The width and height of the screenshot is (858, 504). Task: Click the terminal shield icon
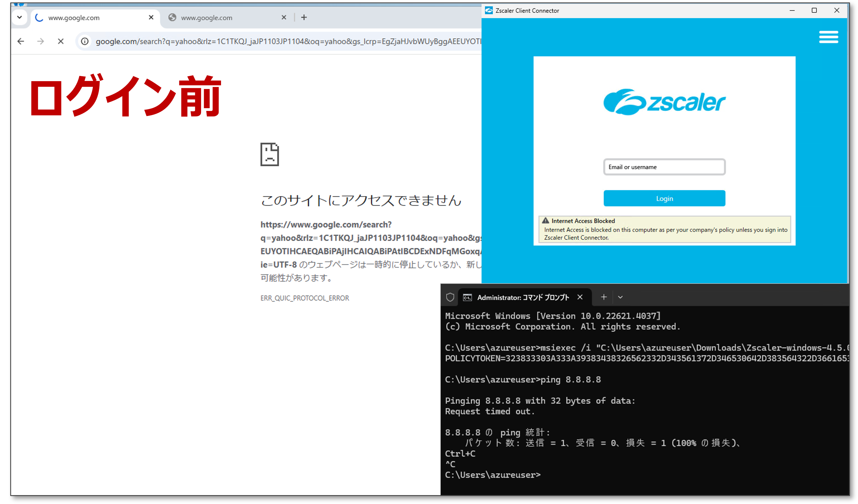coord(450,297)
